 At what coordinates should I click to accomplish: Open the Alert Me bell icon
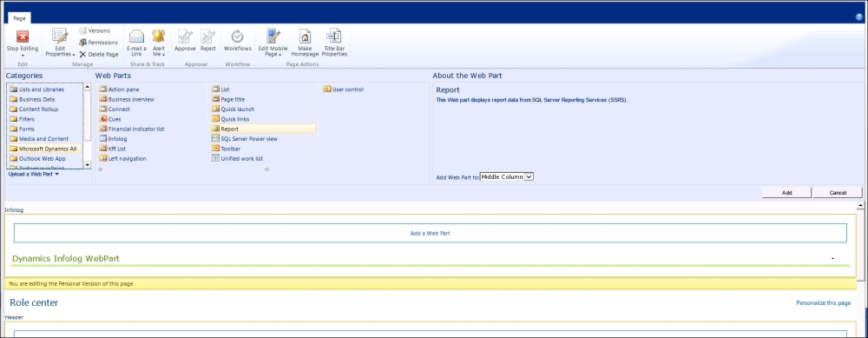pos(158,36)
